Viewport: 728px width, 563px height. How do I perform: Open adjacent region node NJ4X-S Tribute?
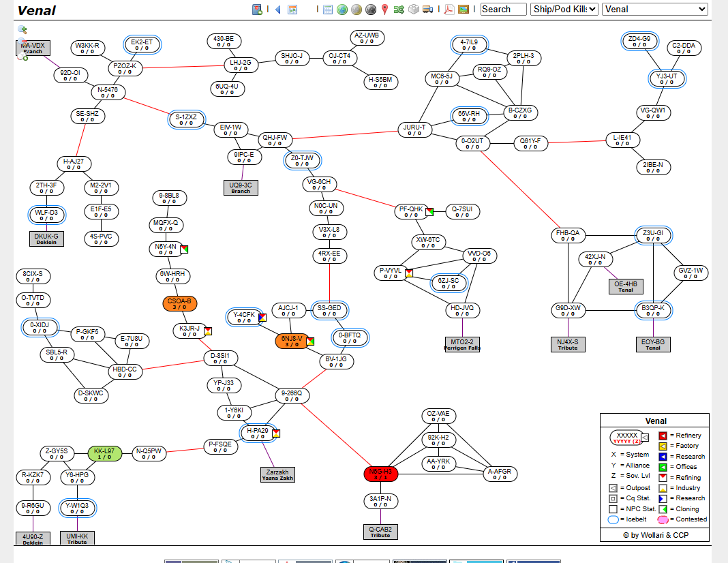pos(568,344)
